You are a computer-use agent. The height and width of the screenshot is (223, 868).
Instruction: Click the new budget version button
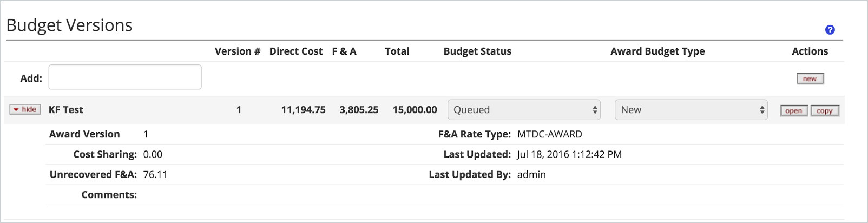(810, 78)
